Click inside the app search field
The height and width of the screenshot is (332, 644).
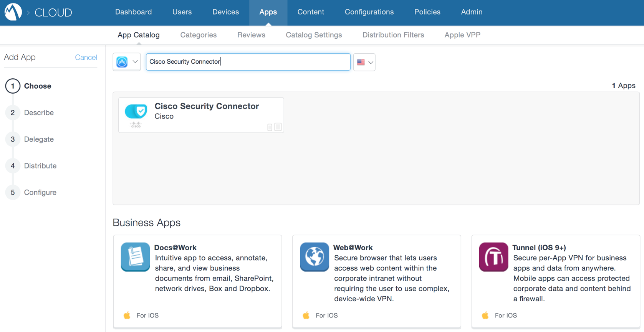(248, 62)
